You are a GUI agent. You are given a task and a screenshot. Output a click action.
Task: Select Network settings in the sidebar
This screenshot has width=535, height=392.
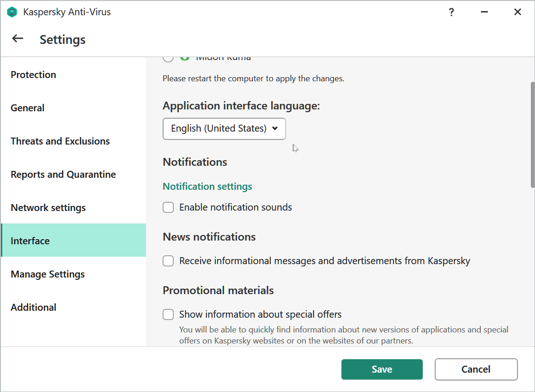48,208
